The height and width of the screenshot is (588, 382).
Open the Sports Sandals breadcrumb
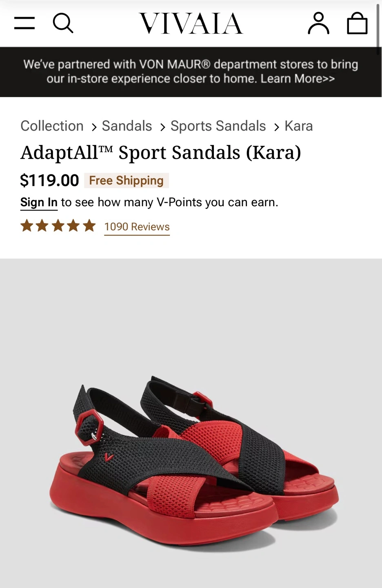point(218,126)
